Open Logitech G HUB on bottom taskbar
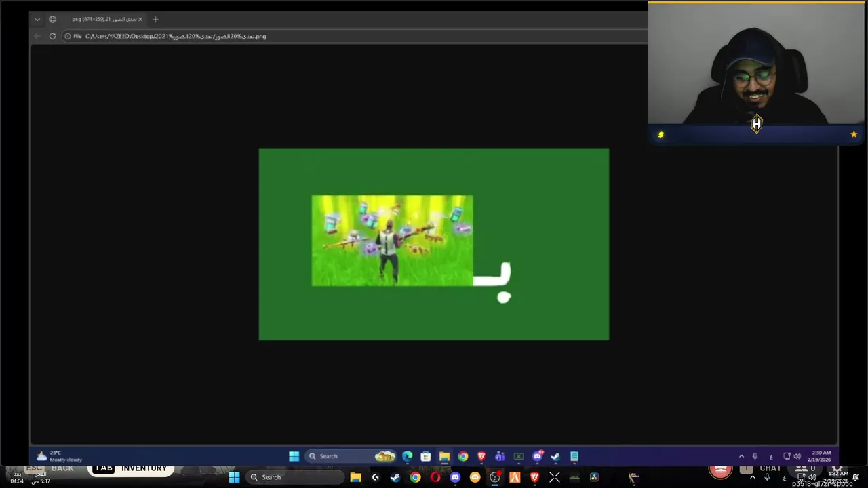Image resolution: width=868 pixels, height=488 pixels. pos(375,477)
